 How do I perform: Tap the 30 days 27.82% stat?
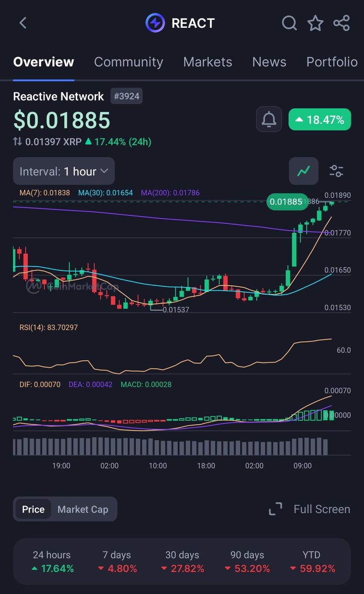click(182, 562)
